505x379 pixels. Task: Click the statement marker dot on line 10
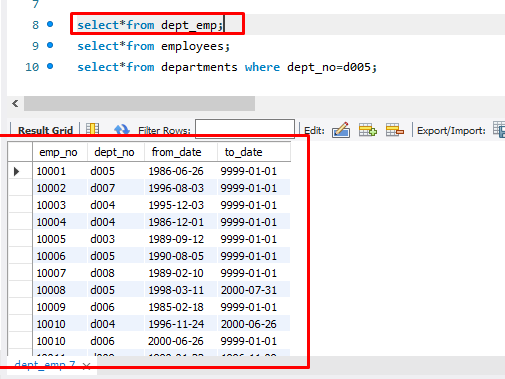point(50,66)
